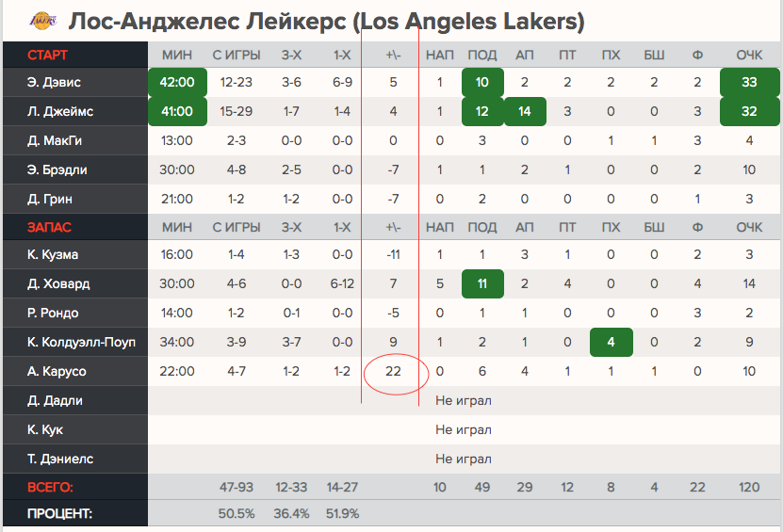Sort by ОЧК column in starters header
This screenshot has height=532, width=783.
tap(749, 55)
